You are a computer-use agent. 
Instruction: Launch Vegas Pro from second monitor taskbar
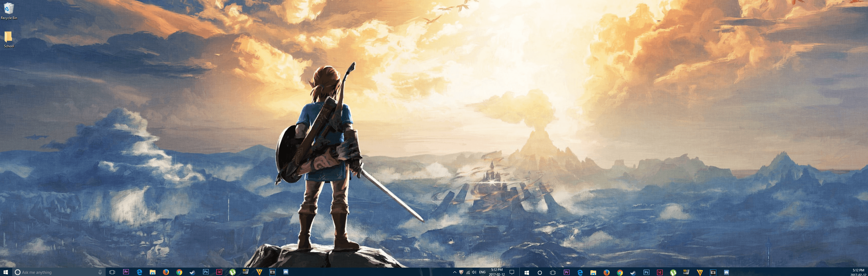point(700,272)
